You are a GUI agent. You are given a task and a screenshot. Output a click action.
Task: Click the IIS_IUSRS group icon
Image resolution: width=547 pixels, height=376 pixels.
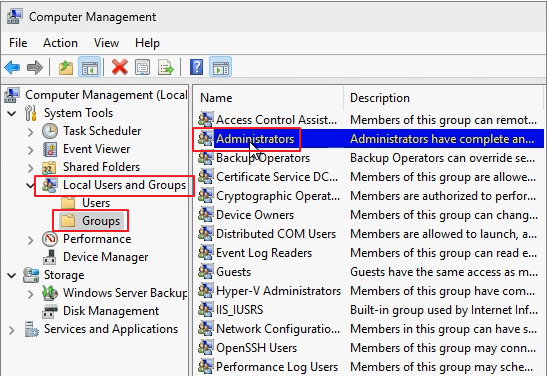coord(205,309)
